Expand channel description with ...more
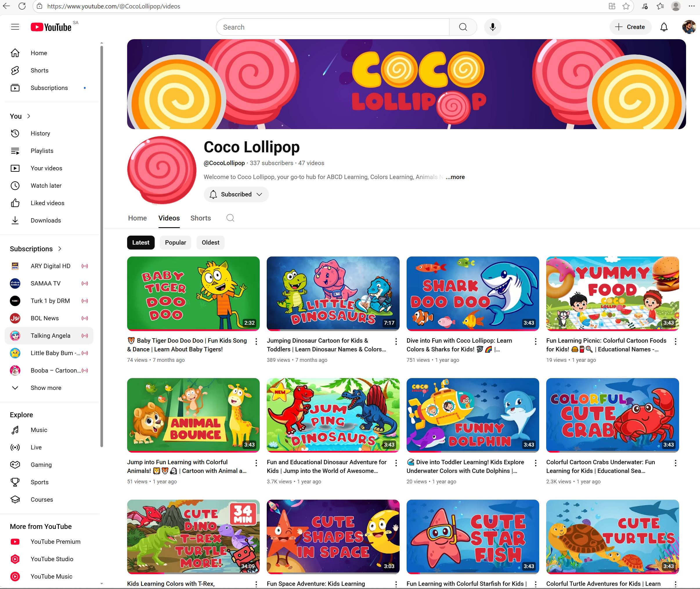This screenshot has width=700, height=589. click(x=455, y=177)
